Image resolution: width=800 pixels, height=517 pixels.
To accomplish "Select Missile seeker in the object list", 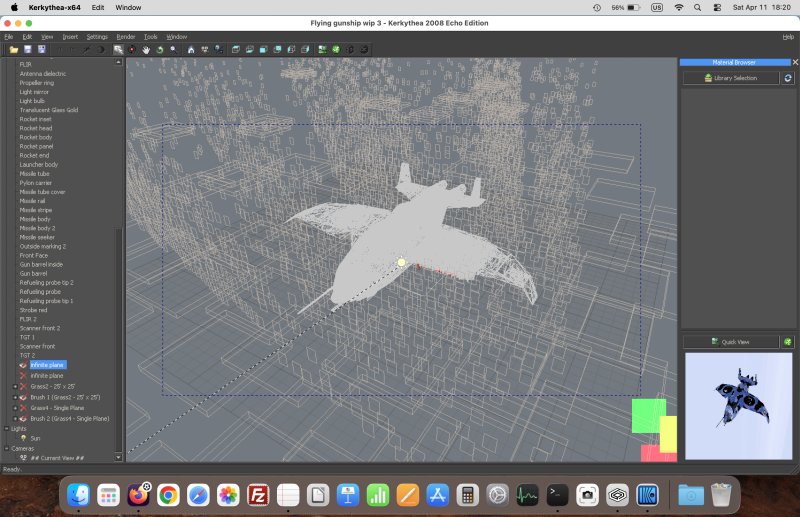I will [x=38, y=237].
